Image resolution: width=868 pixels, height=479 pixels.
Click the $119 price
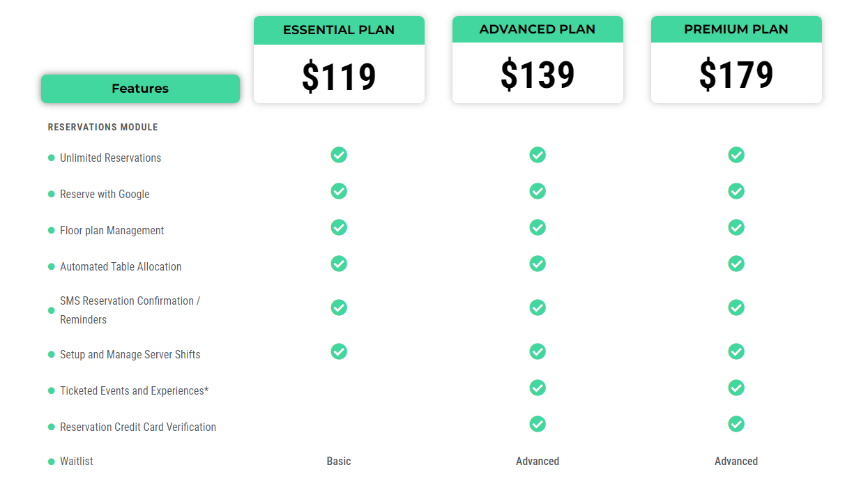(339, 76)
